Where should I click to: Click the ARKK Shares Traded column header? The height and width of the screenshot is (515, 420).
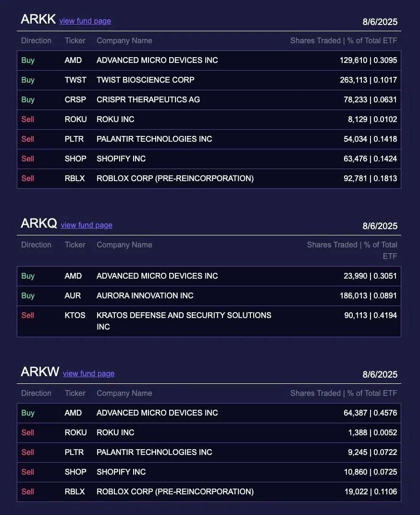pos(344,41)
